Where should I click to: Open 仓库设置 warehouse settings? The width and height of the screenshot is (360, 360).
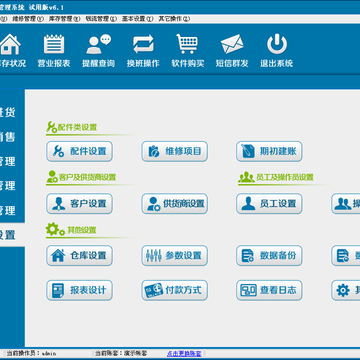(x=79, y=256)
